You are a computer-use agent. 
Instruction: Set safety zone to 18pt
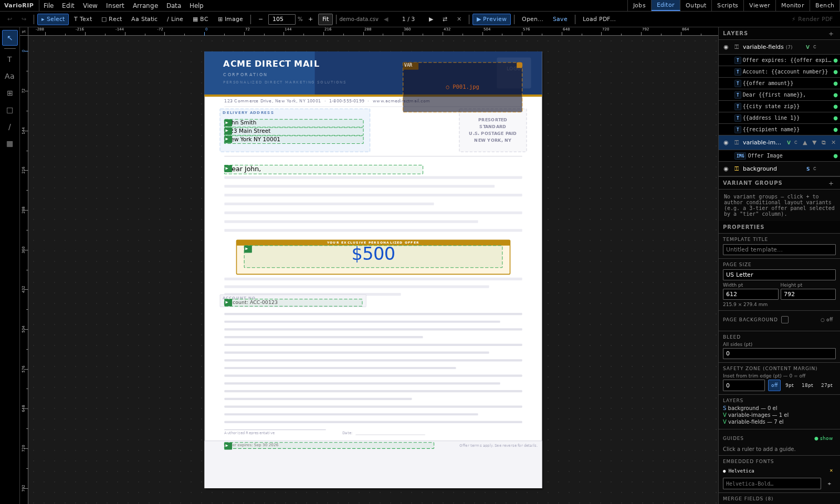pyautogui.click(x=807, y=385)
